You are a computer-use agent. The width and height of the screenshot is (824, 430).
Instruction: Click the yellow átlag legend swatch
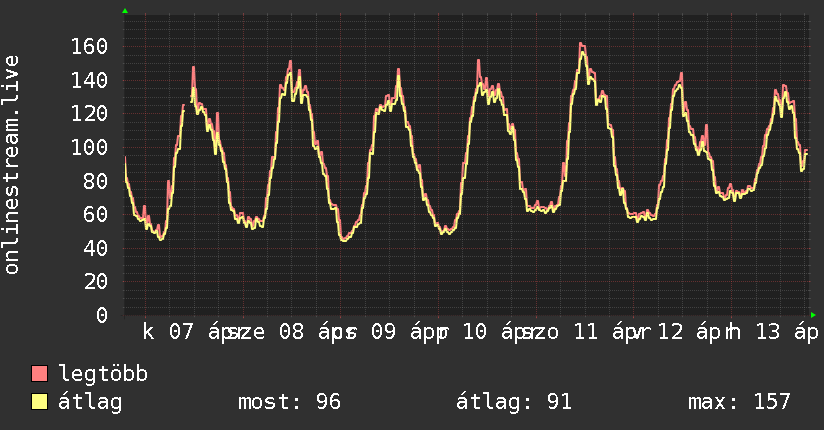click(40, 402)
